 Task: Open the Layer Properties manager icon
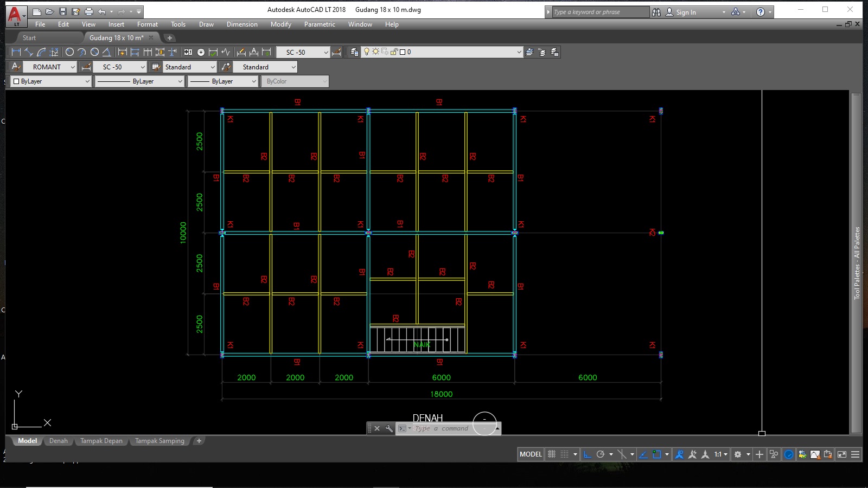pos(354,52)
